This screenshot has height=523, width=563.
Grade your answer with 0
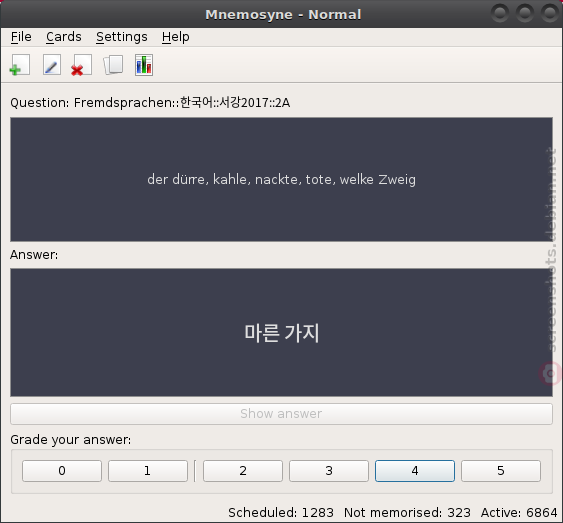[62, 471]
